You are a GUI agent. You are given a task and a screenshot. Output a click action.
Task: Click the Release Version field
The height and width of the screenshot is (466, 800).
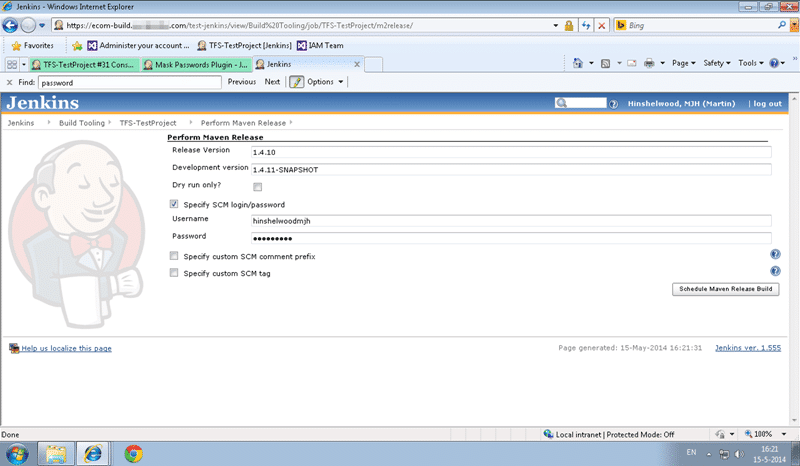[x=511, y=152]
